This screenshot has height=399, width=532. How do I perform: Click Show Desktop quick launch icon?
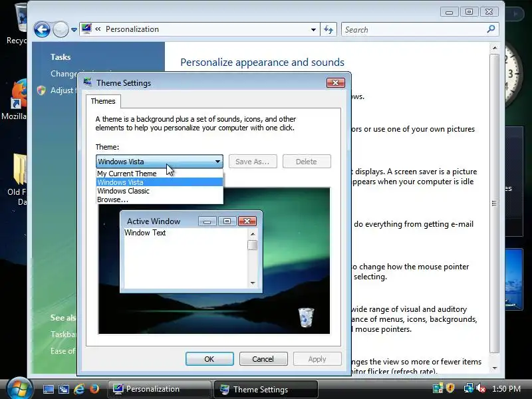click(48, 389)
